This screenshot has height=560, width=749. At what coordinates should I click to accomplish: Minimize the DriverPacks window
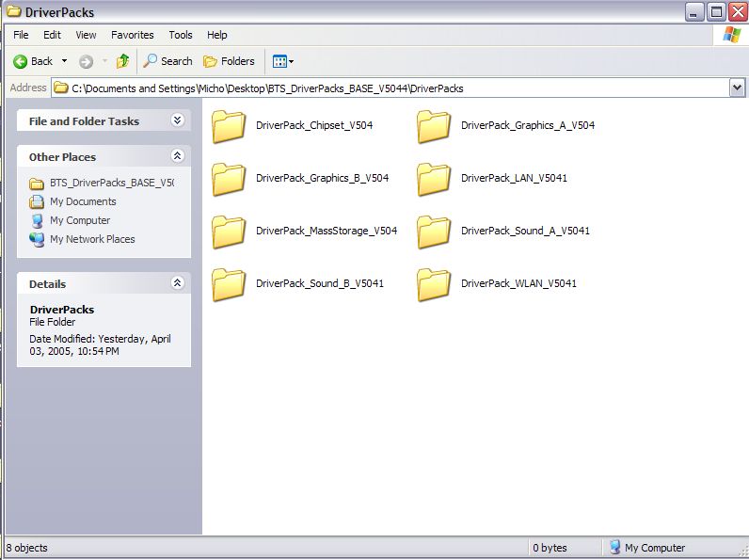click(694, 11)
